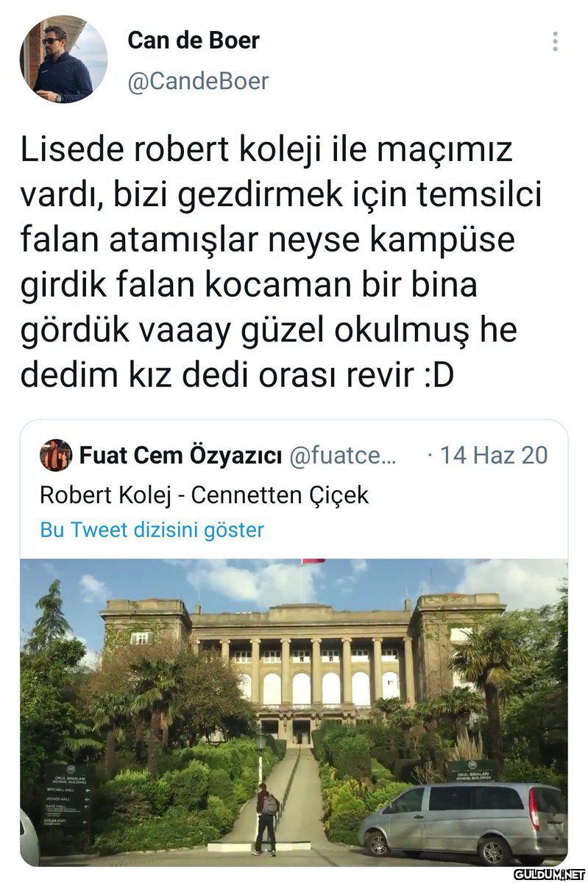Click quoted text Robert Kolej - Cennetten Çiçek
This screenshot has height=883, width=588.
pos(204,494)
